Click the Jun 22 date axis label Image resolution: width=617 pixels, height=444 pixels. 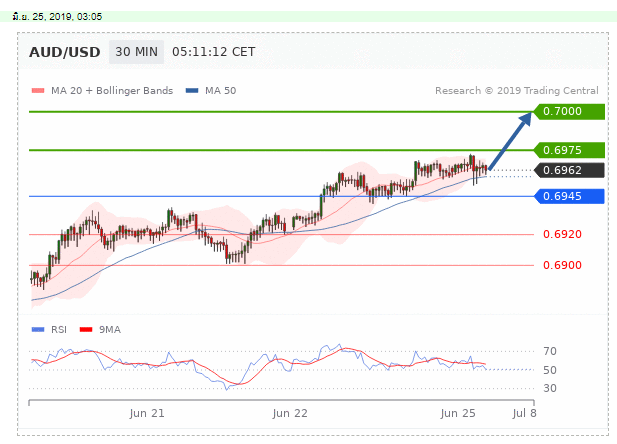290,413
